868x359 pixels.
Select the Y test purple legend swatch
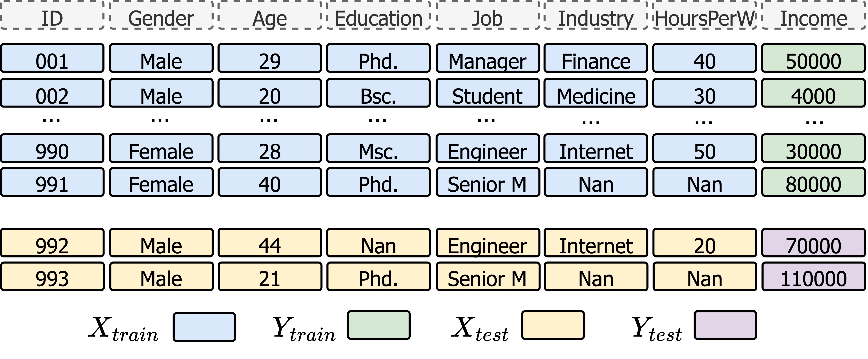click(725, 325)
